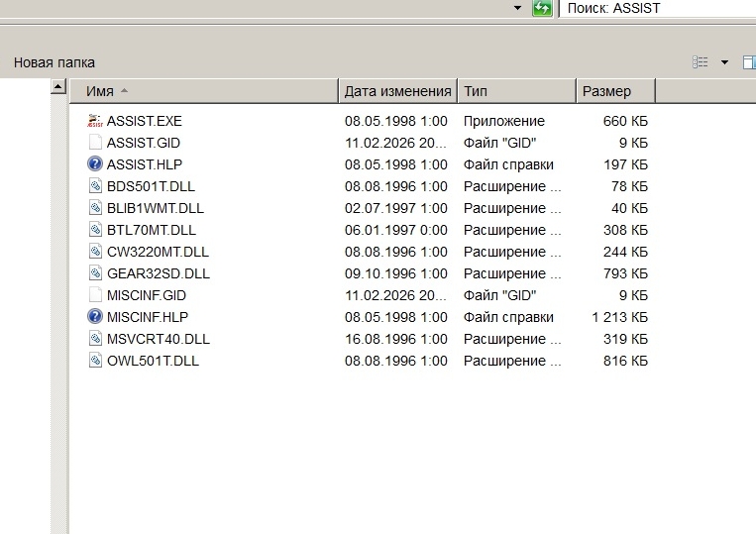Select the ASSIST.HLP help file icon
The height and width of the screenshot is (534, 756).
[x=95, y=164]
